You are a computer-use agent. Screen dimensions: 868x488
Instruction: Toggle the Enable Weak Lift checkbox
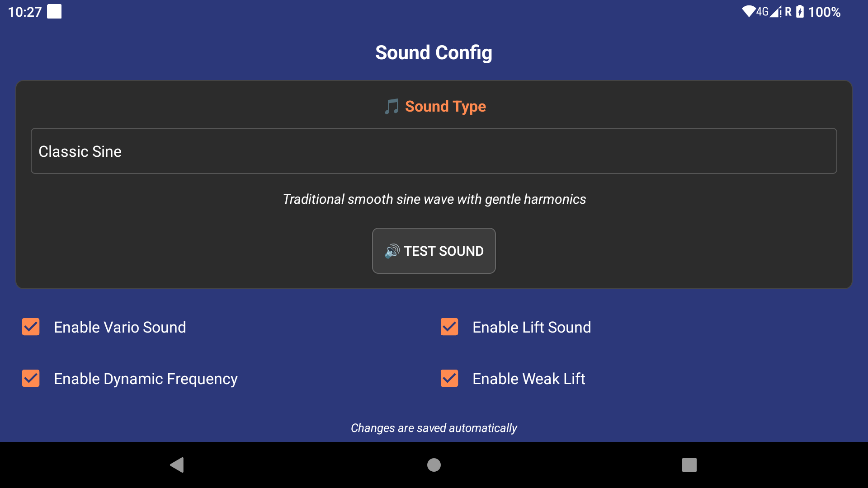(x=449, y=379)
